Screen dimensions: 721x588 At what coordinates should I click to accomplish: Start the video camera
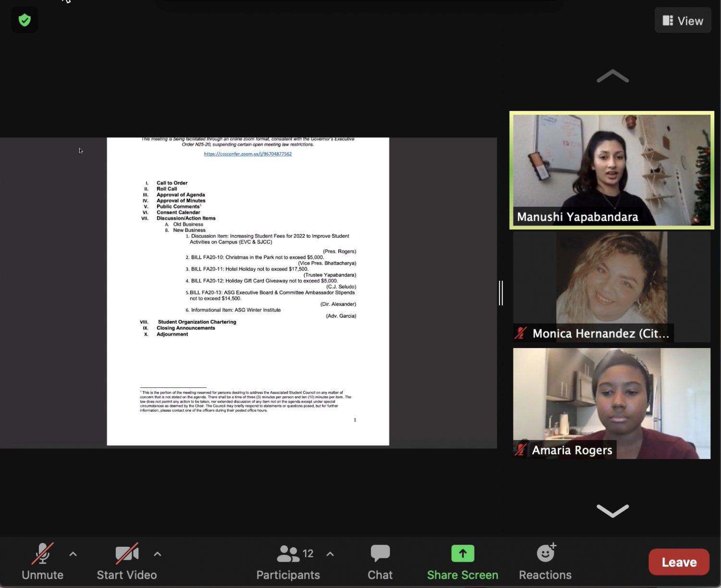coord(127,562)
